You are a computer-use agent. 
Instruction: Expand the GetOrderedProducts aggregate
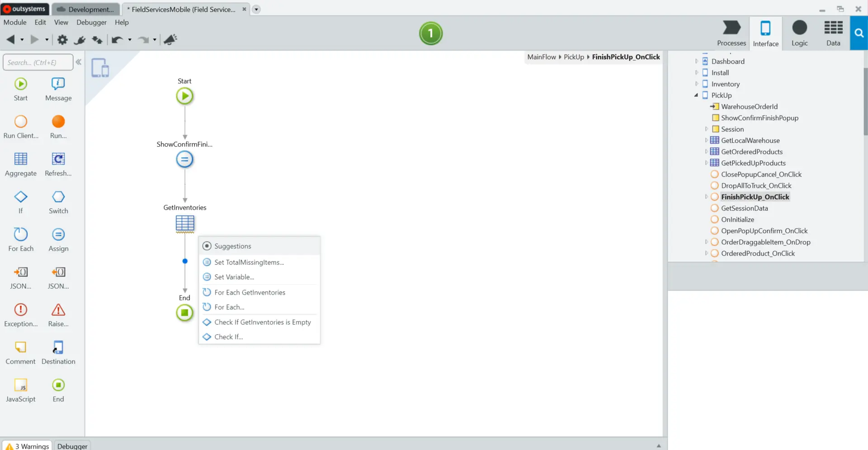706,152
